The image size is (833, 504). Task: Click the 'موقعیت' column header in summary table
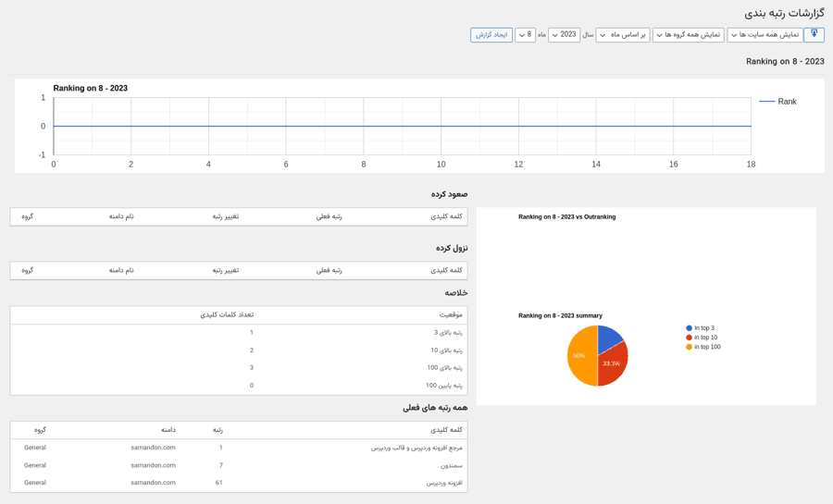tap(451, 314)
